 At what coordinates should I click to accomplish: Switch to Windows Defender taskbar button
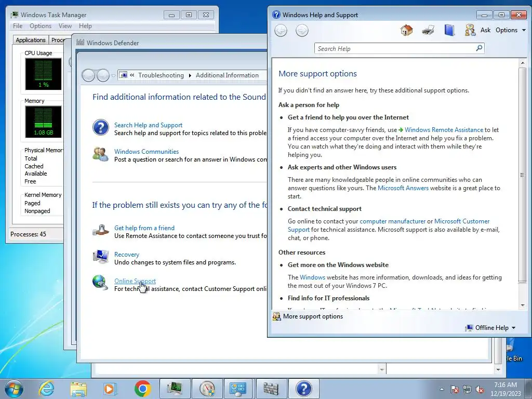pyautogui.click(x=271, y=389)
